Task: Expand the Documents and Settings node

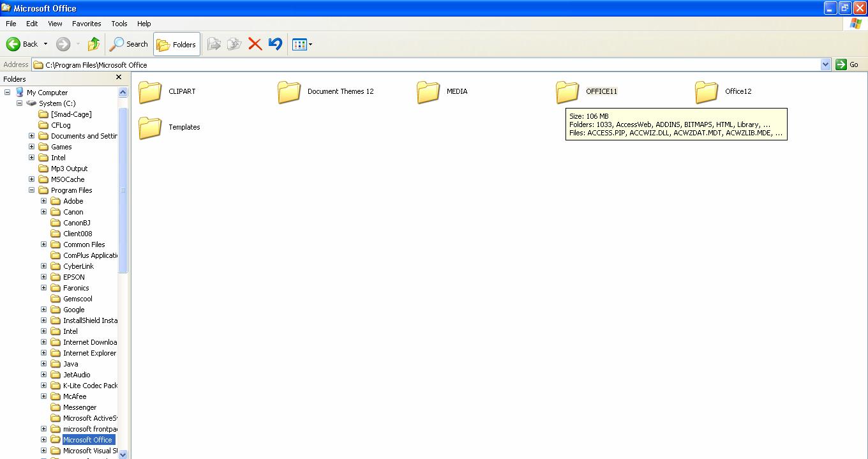Action: tap(31, 135)
